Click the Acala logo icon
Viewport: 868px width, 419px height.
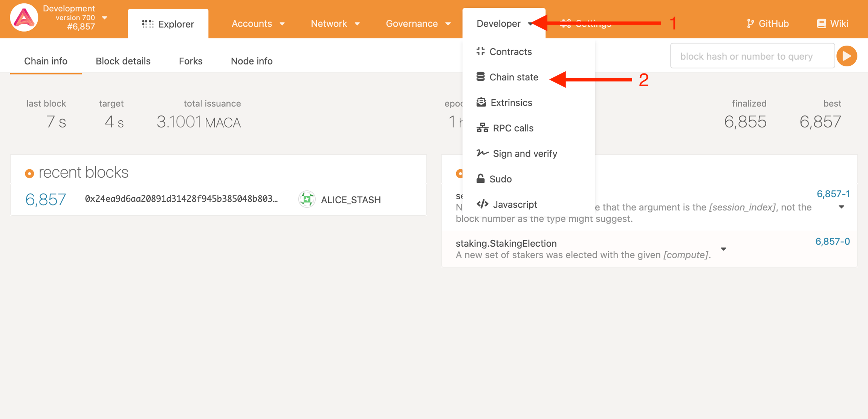[24, 18]
